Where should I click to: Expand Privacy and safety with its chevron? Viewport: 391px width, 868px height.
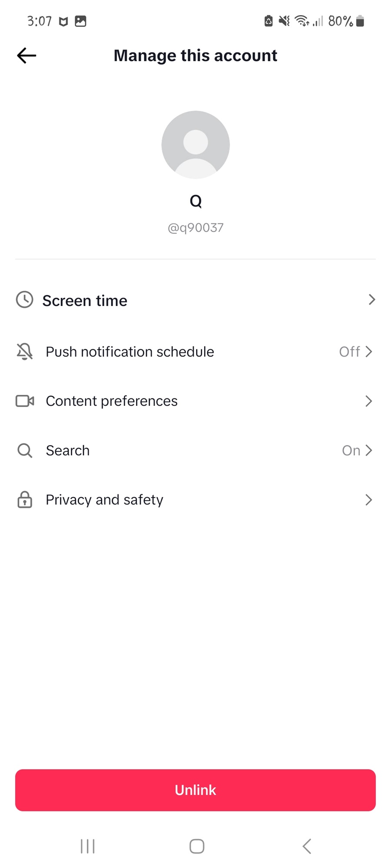[x=368, y=500]
